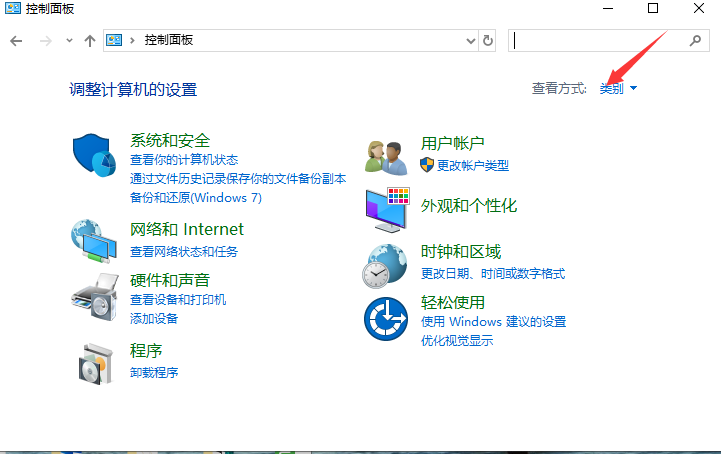
Task: Click the up-one-level arrow button
Action: pos(90,40)
